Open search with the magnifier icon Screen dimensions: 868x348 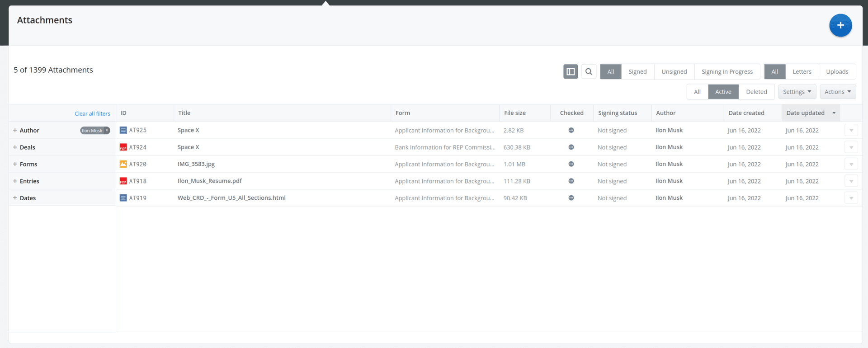tap(589, 71)
